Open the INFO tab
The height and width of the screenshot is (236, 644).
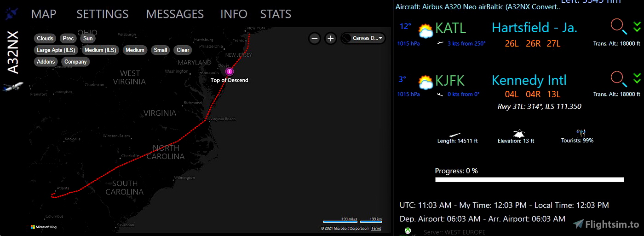click(234, 14)
